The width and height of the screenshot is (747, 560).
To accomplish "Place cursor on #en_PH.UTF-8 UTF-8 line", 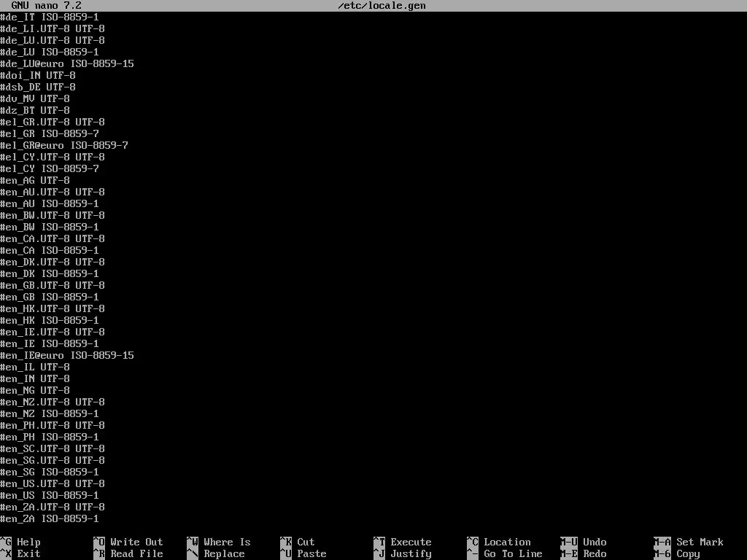I will (x=53, y=425).
